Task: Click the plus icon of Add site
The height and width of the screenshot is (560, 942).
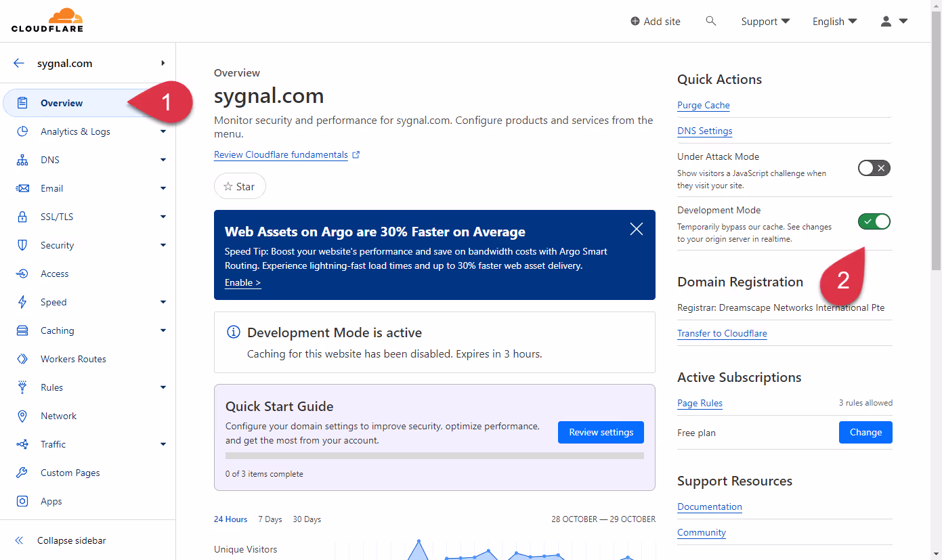Action: (x=635, y=21)
